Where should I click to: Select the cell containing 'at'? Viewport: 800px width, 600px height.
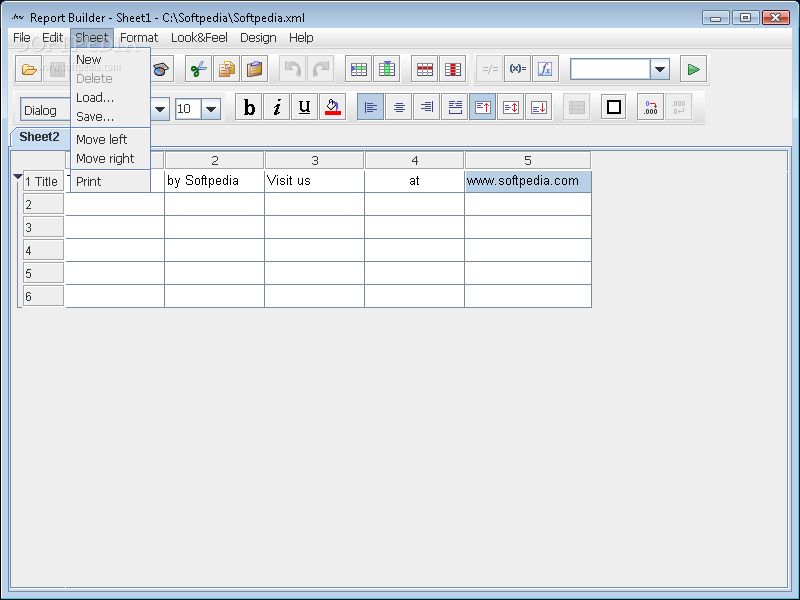point(414,181)
